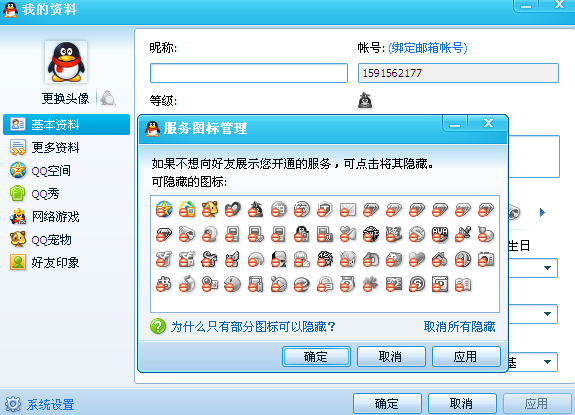Hide the colorful shopping house service icon

tap(187, 209)
